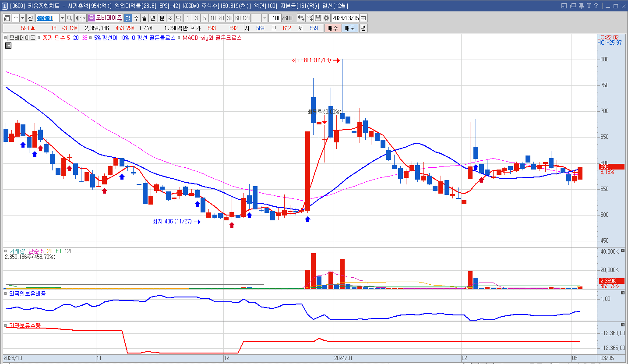
Task: Click the date field 2024/03/05
Action: [346, 18]
